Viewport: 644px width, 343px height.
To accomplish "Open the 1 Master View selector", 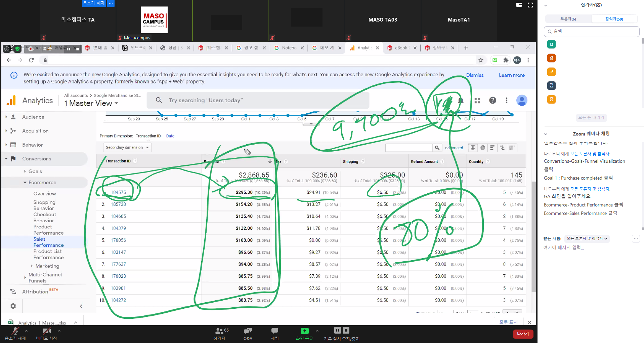I will [x=91, y=104].
